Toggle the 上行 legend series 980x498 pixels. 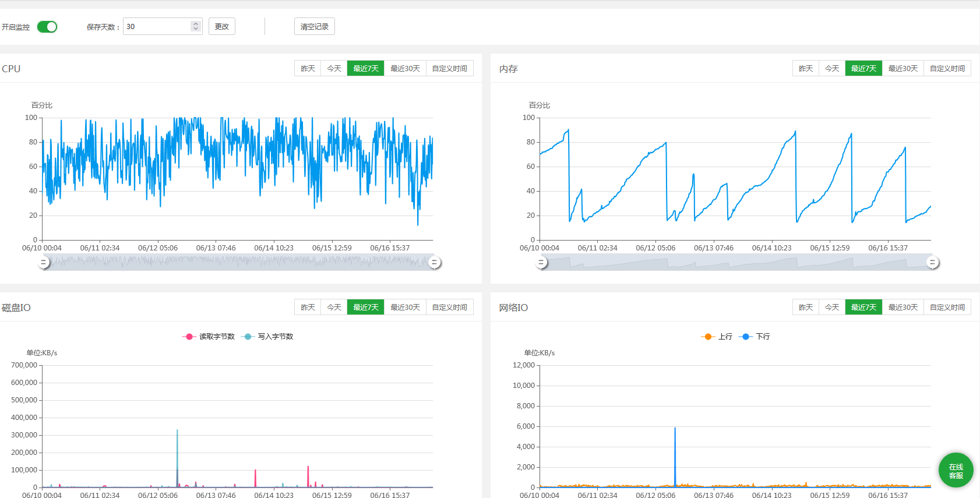pyautogui.click(x=717, y=337)
